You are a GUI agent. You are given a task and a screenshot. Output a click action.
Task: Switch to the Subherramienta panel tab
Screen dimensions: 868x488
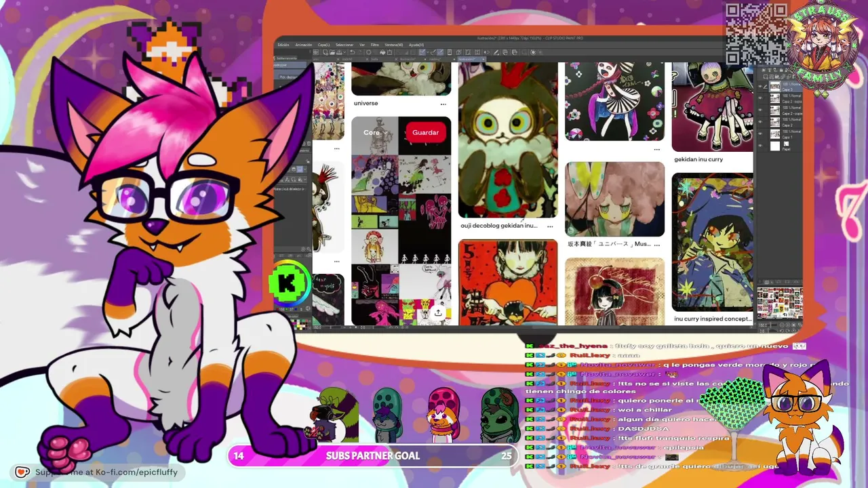[287, 59]
